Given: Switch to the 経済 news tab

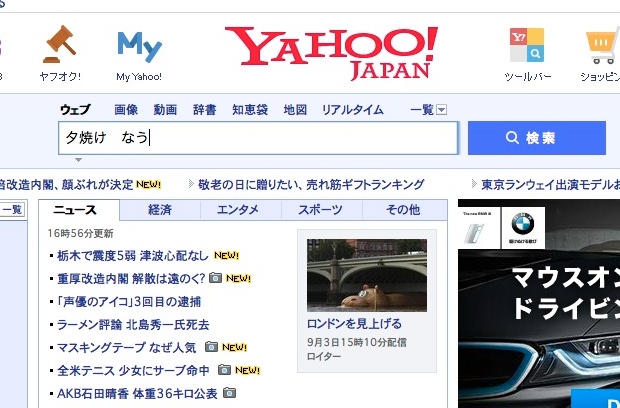Looking at the screenshot, I should [x=160, y=210].
